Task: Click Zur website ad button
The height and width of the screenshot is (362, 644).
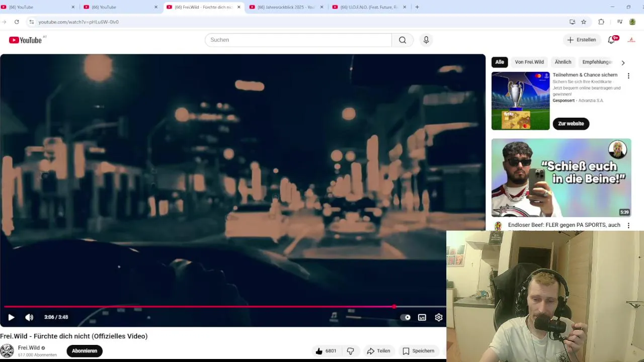Action: [x=571, y=124]
